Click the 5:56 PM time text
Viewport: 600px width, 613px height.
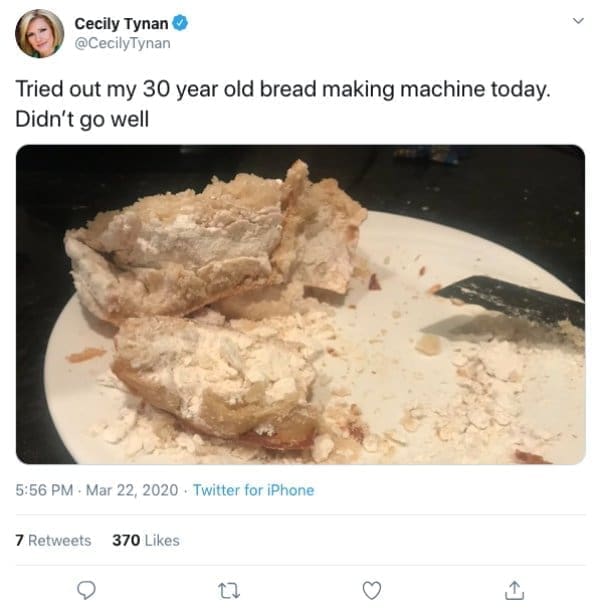pyautogui.click(x=44, y=490)
